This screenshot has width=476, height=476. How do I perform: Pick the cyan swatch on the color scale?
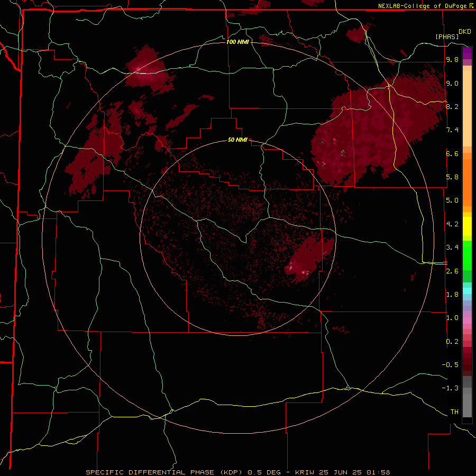pyautogui.click(x=467, y=291)
